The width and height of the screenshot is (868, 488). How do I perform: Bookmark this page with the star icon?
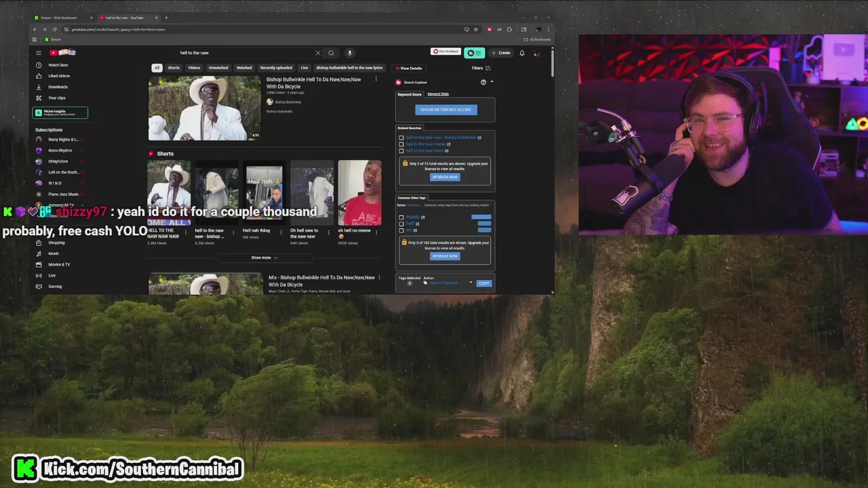pos(476,29)
